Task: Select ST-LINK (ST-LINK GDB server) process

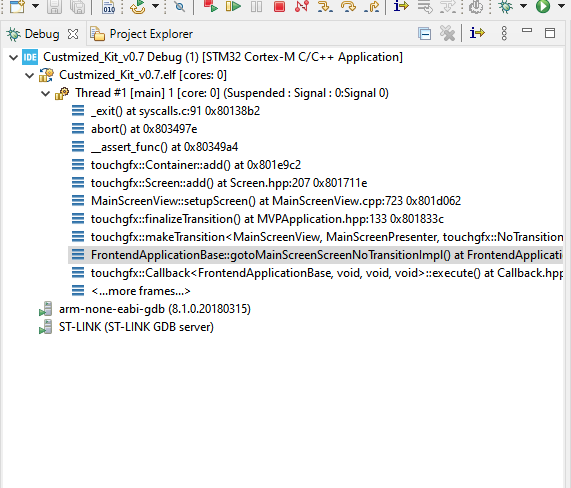Action: tap(136, 327)
